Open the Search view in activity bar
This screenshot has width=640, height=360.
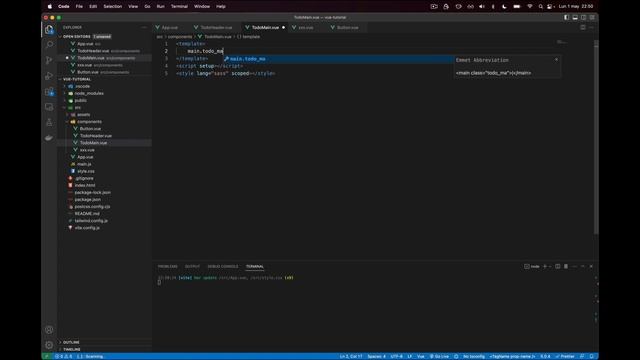point(49,44)
